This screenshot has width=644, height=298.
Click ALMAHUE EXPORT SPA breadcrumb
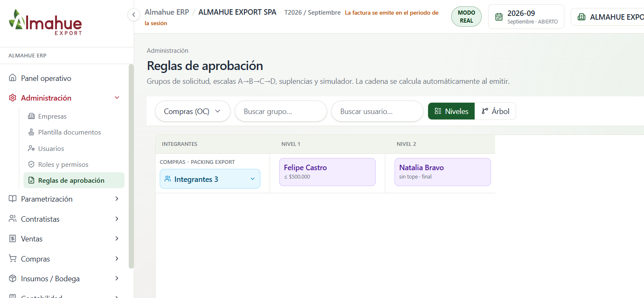click(x=237, y=12)
